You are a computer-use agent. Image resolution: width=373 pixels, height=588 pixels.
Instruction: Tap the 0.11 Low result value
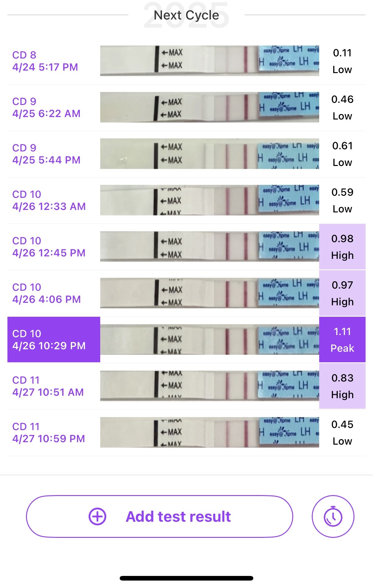[342, 61]
